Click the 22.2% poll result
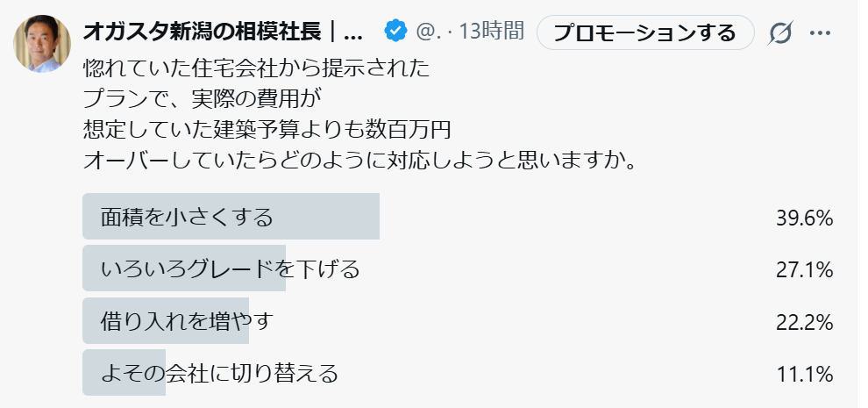 pos(803,322)
